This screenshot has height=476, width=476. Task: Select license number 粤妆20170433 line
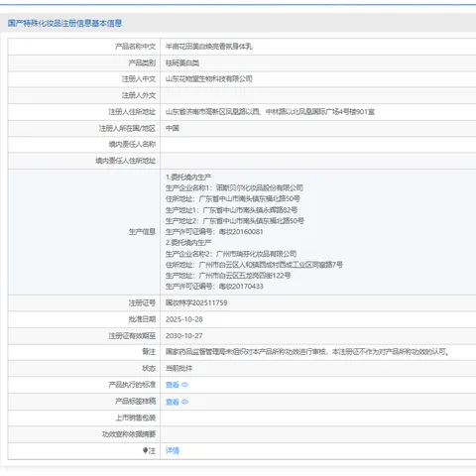214,287
